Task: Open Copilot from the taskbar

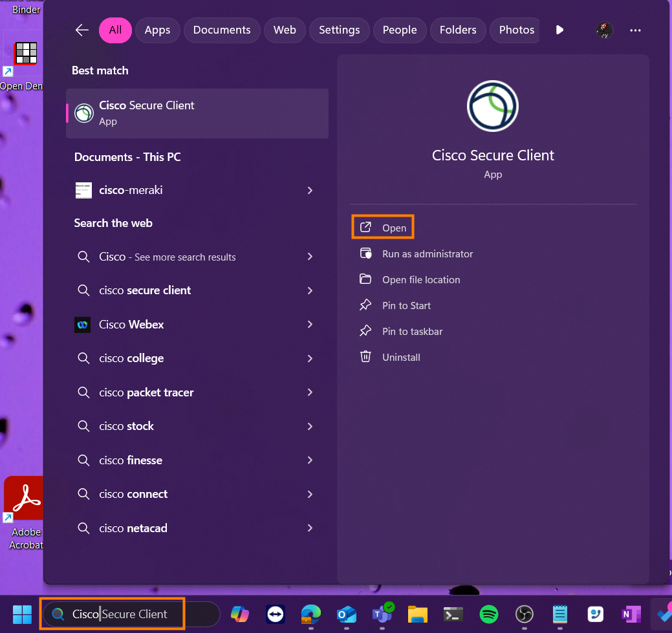Action: click(x=240, y=614)
